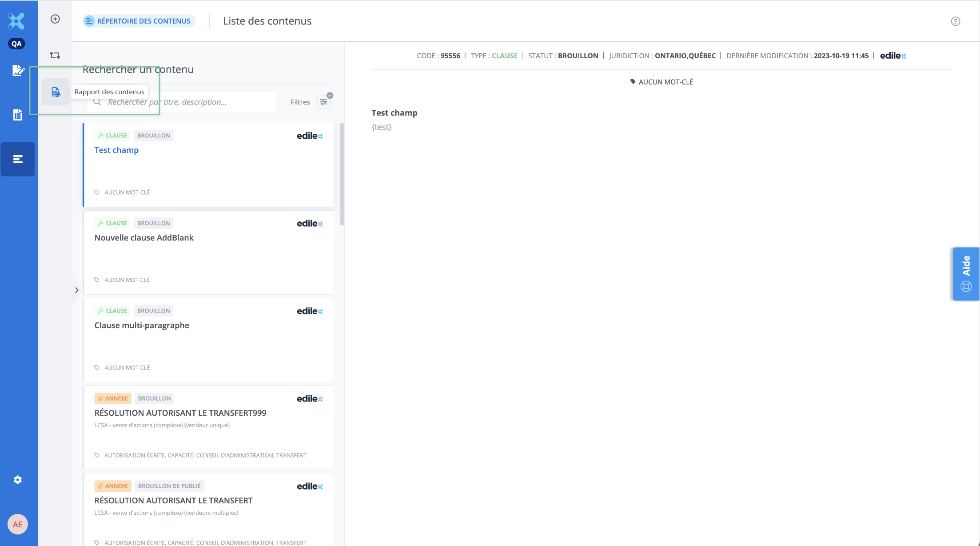Image resolution: width=980 pixels, height=546 pixels.
Task: Open the Aide help side button
Action: [x=966, y=274]
